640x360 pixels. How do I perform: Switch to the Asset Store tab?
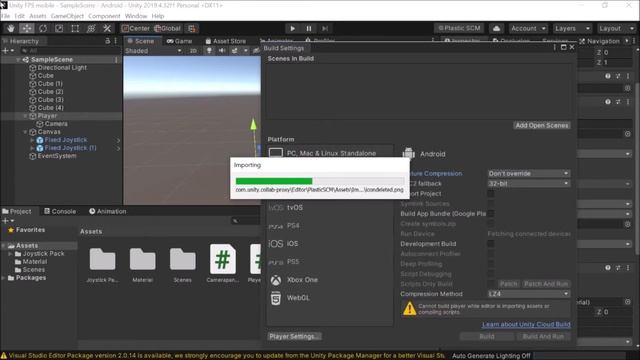(225, 41)
